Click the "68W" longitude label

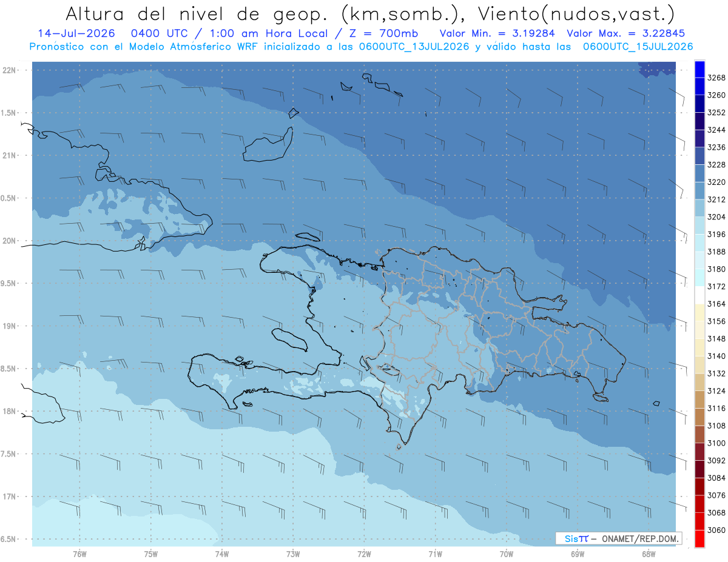click(648, 554)
